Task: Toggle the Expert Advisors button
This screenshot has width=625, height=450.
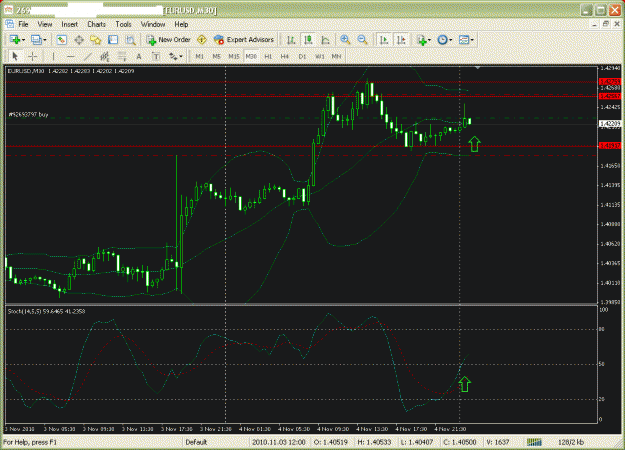Action: click(x=244, y=40)
